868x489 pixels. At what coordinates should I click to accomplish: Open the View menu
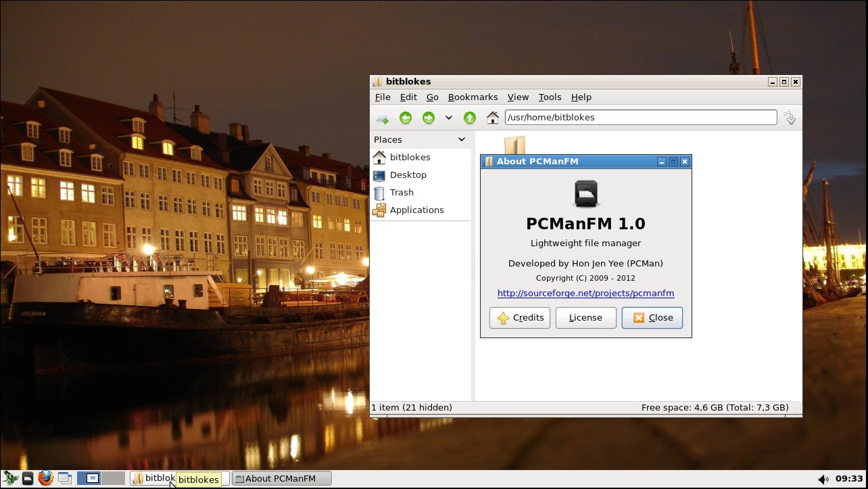coord(518,97)
